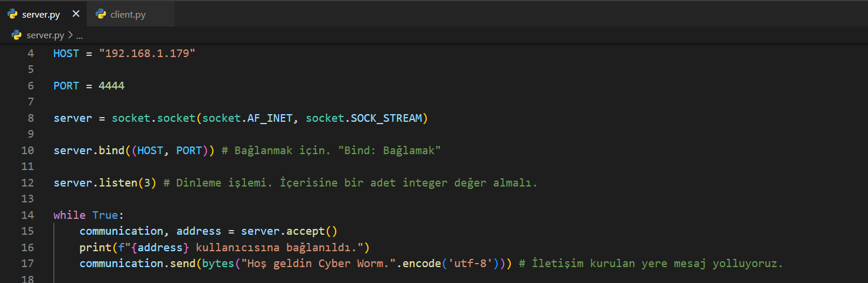Screen dimensions: 868x283
Task: Select the server.py editor tab
Action: pos(41,15)
